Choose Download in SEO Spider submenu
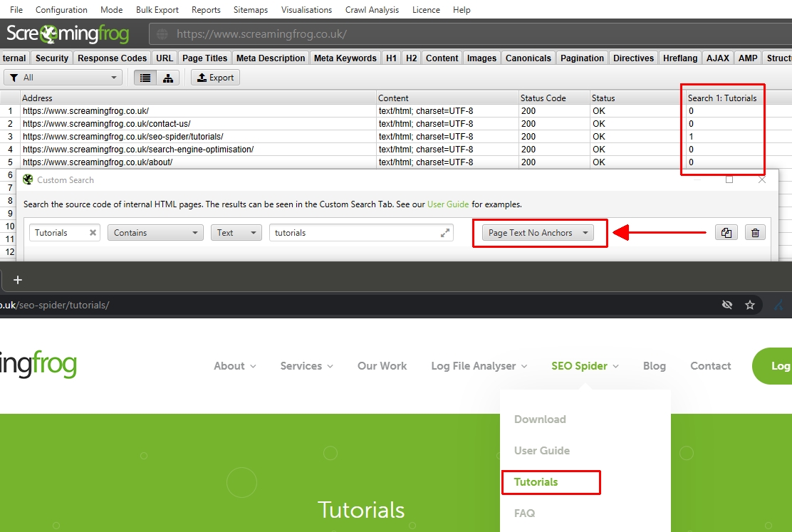The height and width of the screenshot is (532, 792). pyautogui.click(x=540, y=419)
